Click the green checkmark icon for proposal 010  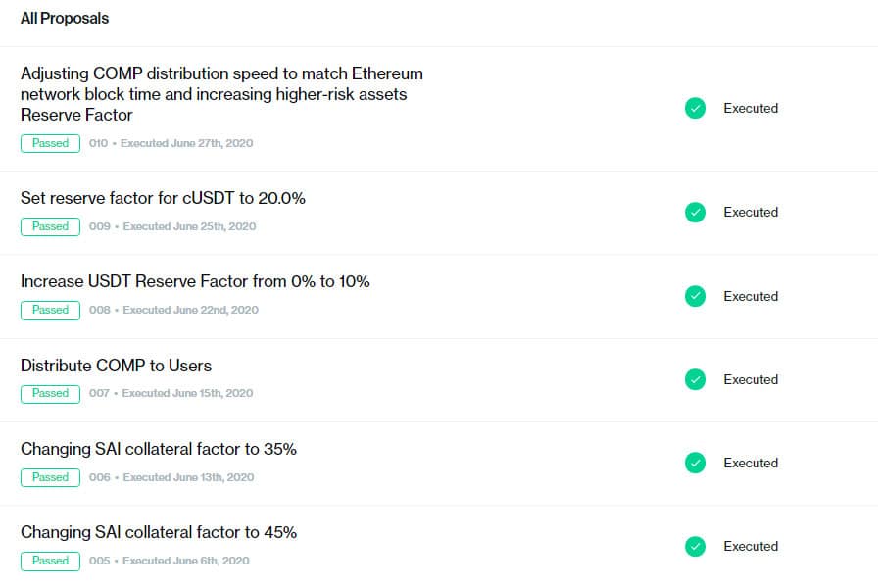coord(695,109)
